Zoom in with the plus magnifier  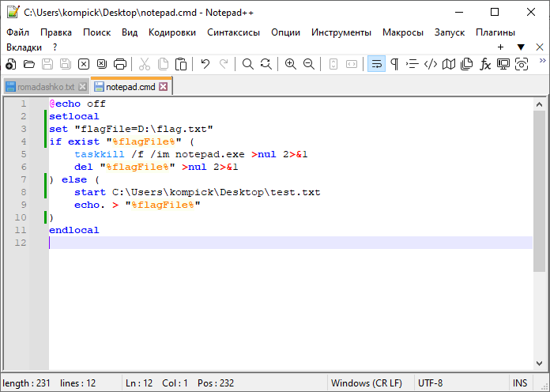[291, 64]
